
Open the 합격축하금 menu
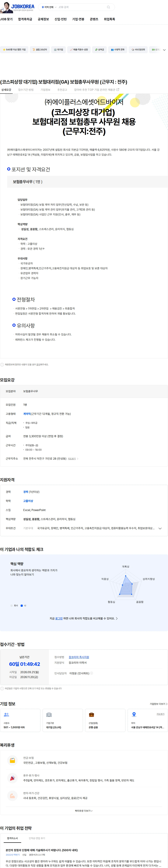tap(25, 19)
